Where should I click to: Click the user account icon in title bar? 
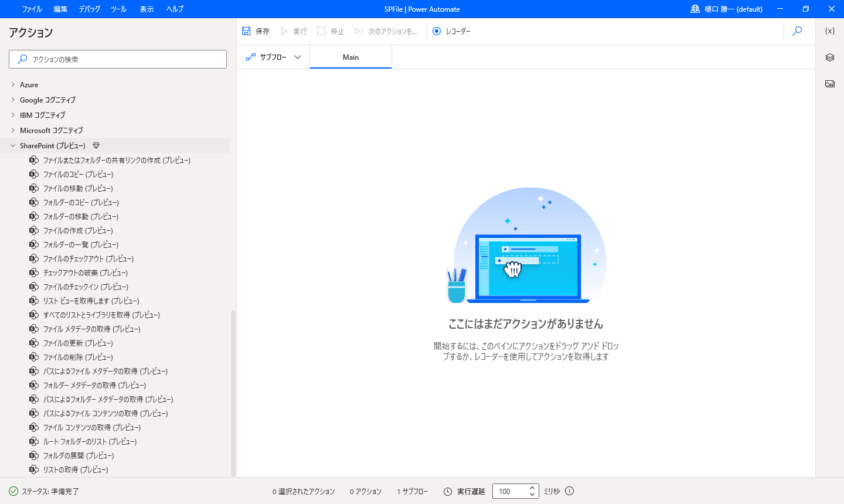pos(695,9)
